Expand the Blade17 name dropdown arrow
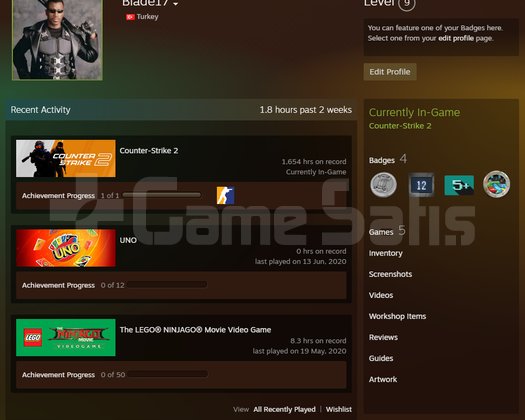 tap(176, 4)
